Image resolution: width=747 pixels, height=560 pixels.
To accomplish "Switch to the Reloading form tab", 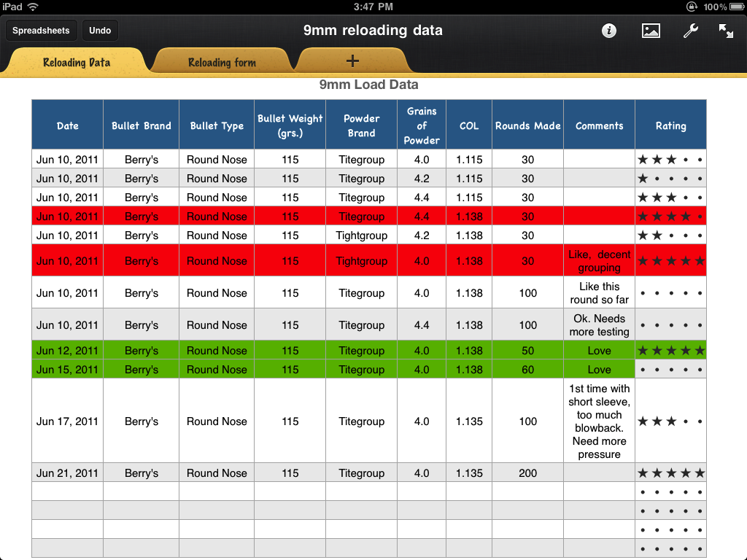I will [222, 62].
